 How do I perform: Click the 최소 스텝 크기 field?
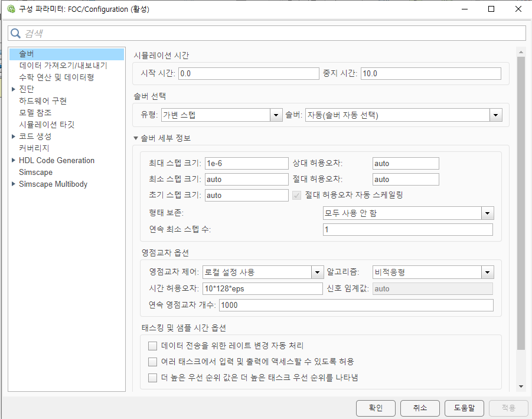(247, 179)
